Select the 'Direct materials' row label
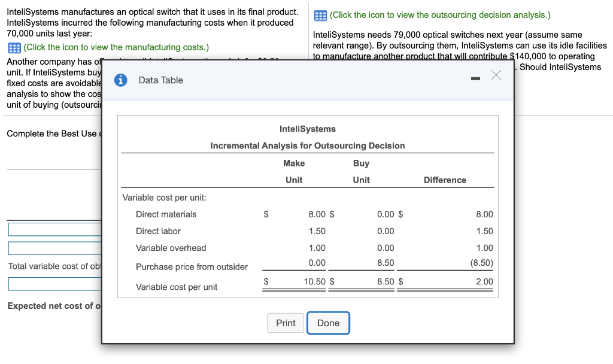This screenshot has width=613, height=364. pos(166,214)
